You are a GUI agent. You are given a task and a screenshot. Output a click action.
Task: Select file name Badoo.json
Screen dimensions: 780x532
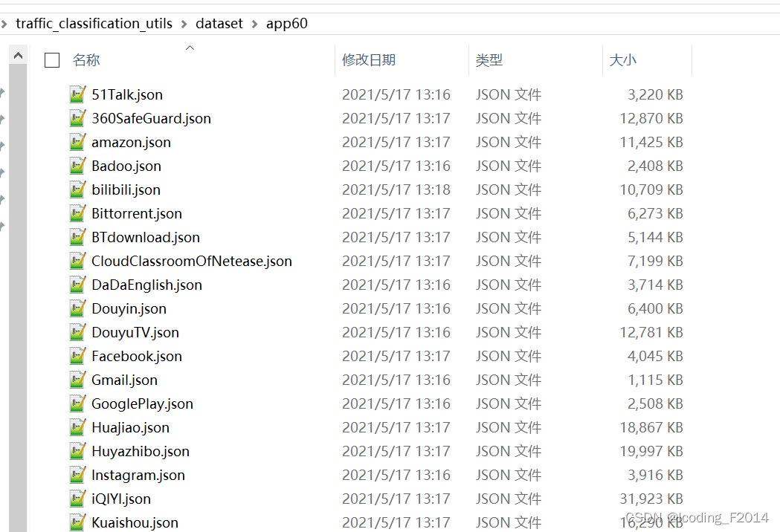[x=126, y=166]
